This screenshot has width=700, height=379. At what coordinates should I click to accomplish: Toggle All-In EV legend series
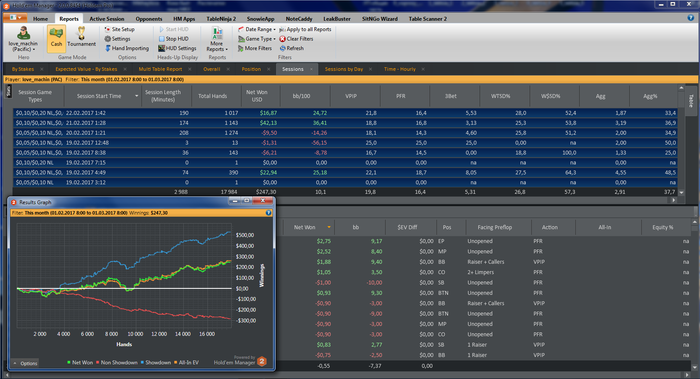click(x=186, y=362)
